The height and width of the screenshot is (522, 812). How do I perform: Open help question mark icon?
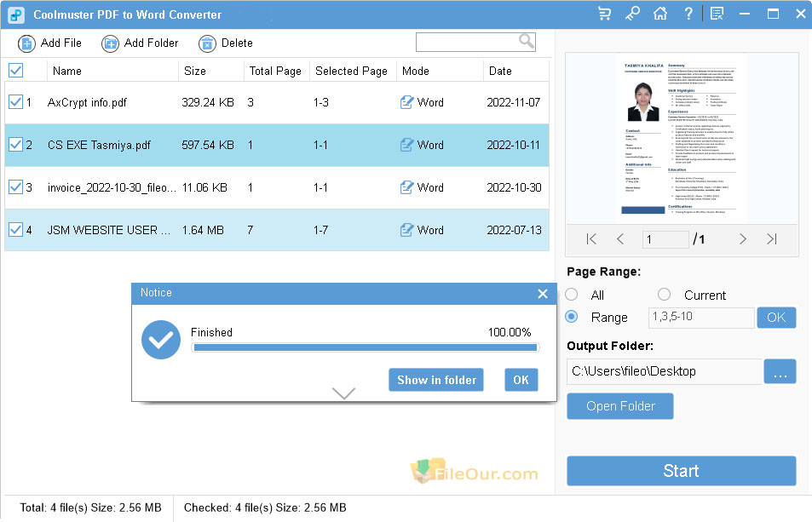(x=688, y=14)
